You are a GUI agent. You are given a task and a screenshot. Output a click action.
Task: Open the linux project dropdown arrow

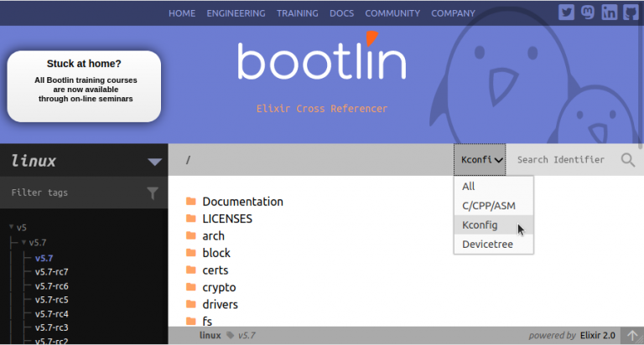tap(154, 162)
